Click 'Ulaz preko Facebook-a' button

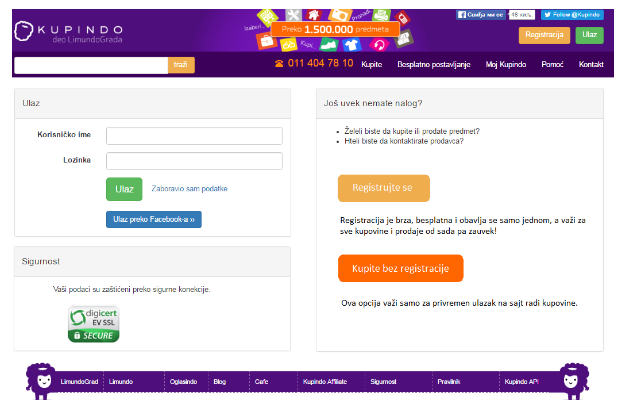(154, 219)
